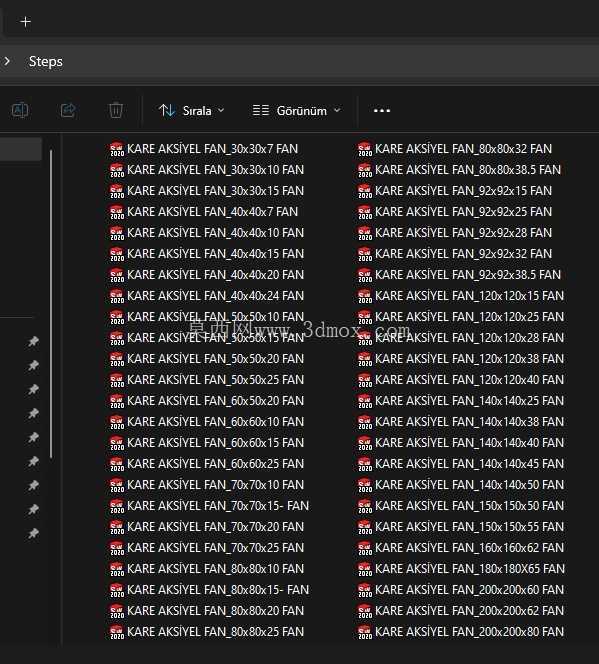Image resolution: width=599 pixels, height=664 pixels.
Task: Open the Görünüm view dropdown
Action: pyautogui.click(x=296, y=111)
